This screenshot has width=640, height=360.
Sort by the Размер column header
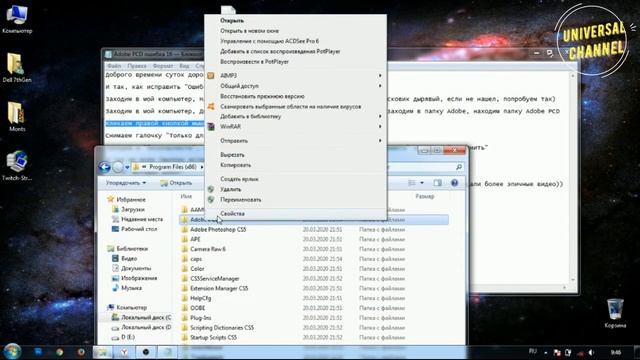[x=424, y=196]
